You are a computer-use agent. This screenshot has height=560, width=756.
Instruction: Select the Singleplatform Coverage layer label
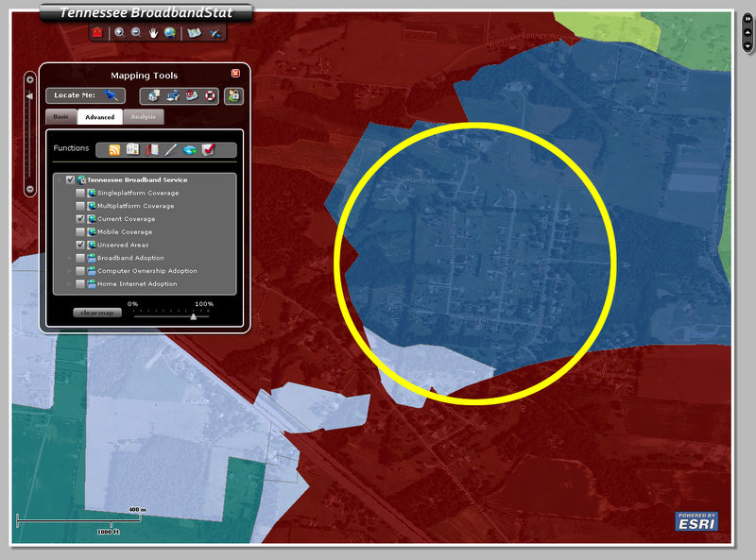coord(138,193)
